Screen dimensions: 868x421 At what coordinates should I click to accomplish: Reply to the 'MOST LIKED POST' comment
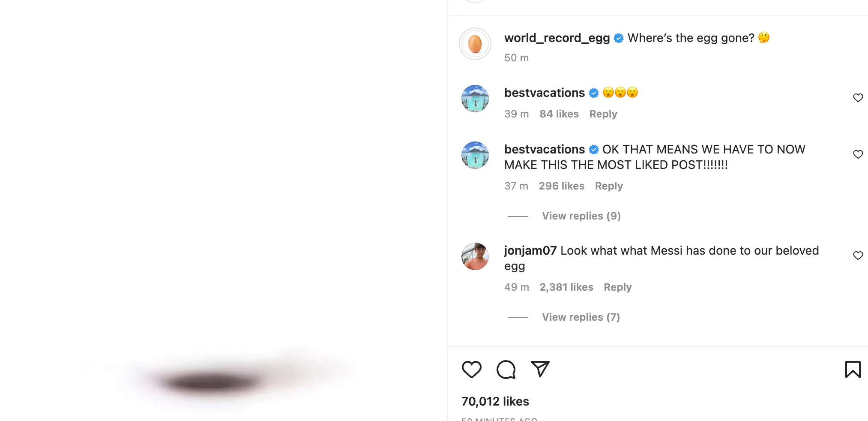(608, 186)
